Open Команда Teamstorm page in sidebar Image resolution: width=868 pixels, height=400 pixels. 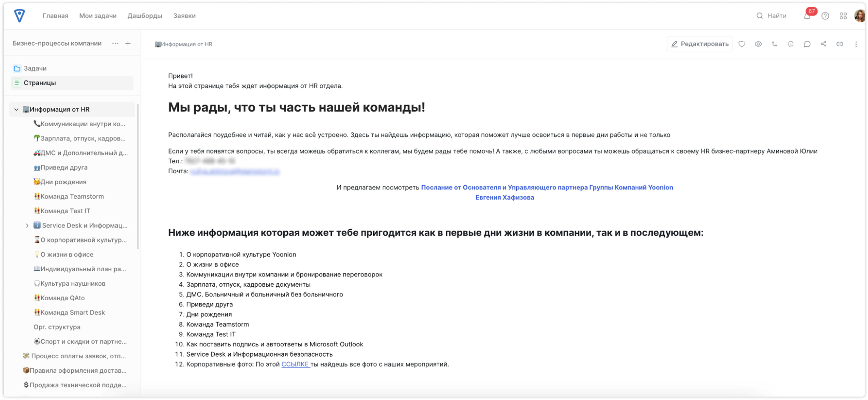coord(69,196)
